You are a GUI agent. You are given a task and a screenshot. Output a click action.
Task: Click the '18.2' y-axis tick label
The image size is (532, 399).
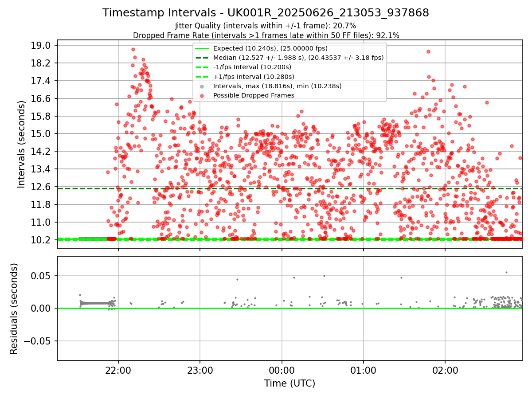42,63
